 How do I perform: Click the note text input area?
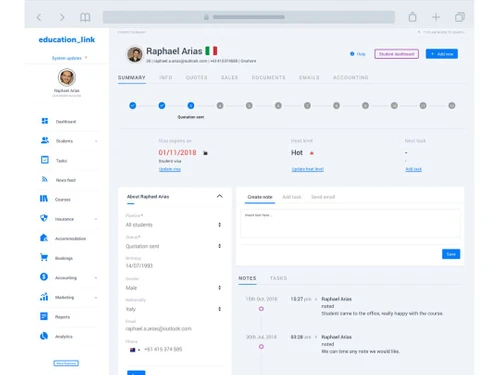[350, 223]
